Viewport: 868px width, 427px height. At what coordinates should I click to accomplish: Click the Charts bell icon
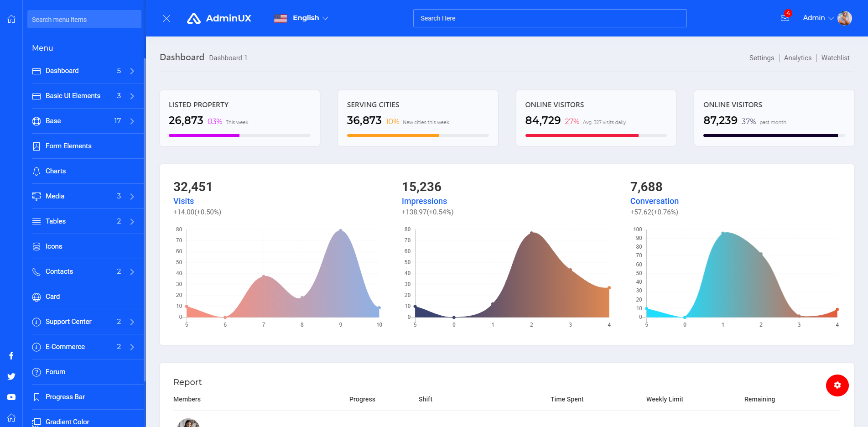36,172
